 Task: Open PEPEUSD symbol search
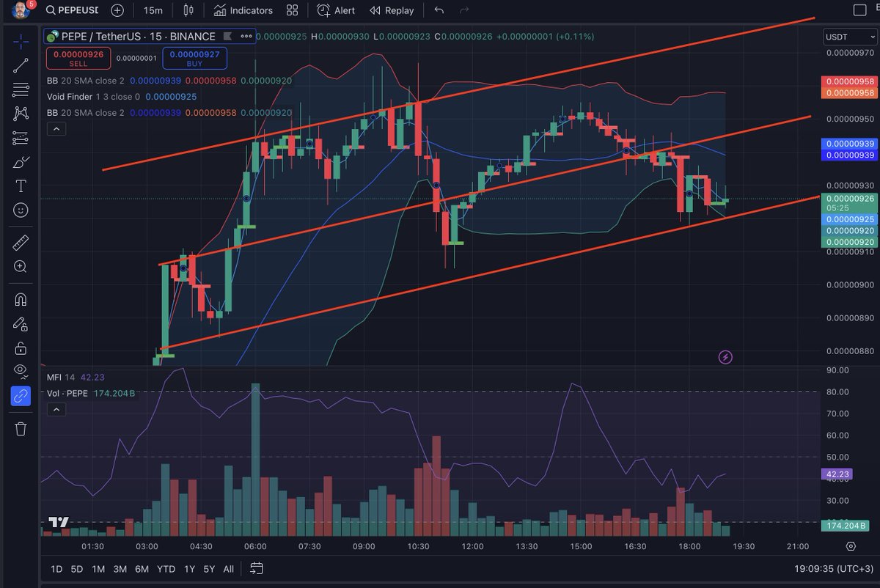pos(71,10)
